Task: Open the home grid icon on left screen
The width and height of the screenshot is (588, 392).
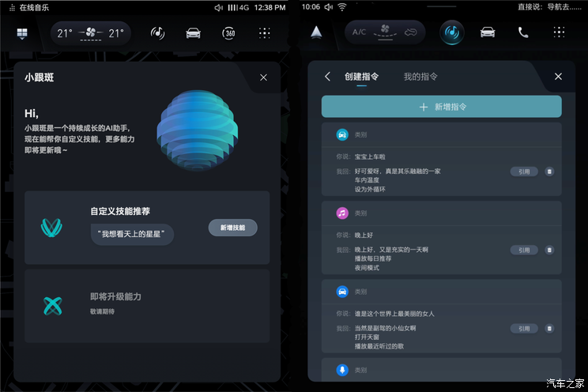Action: click(22, 33)
